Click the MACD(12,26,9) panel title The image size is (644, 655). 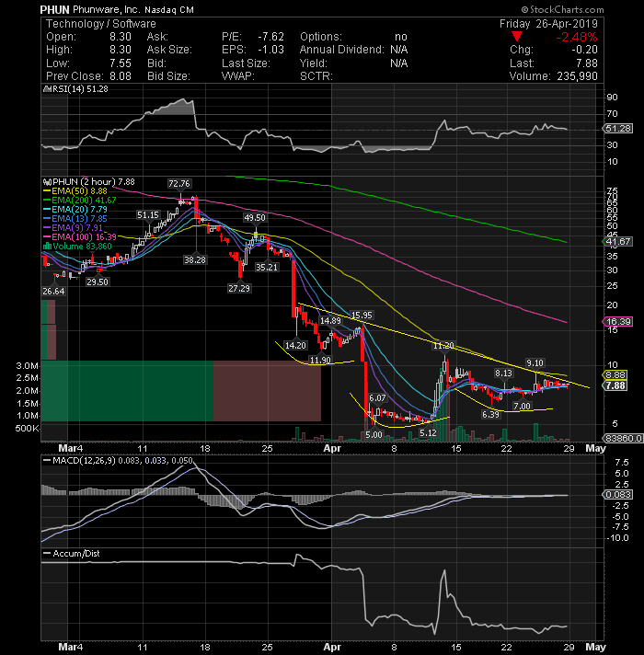84,461
